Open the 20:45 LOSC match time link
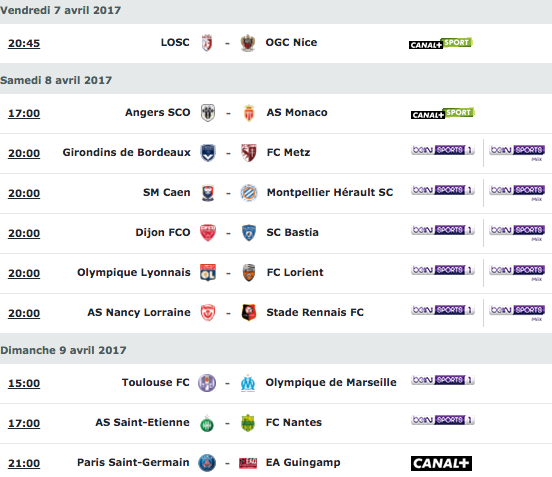Viewport: 552px width, 477px height. point(24,43)
